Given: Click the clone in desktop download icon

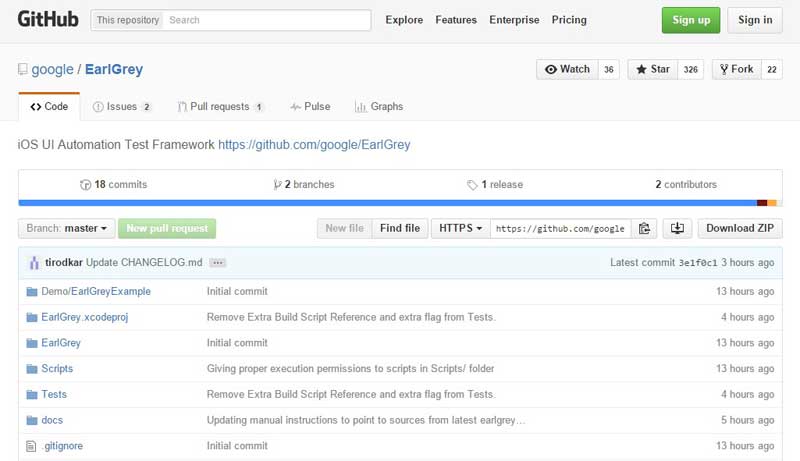Looking at the screenshot, I should (x=678, y=228).
